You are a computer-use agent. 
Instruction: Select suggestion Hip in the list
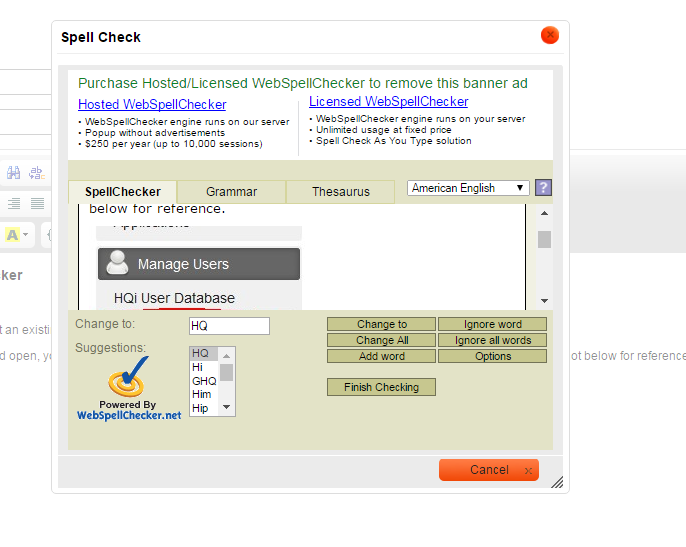204,408
